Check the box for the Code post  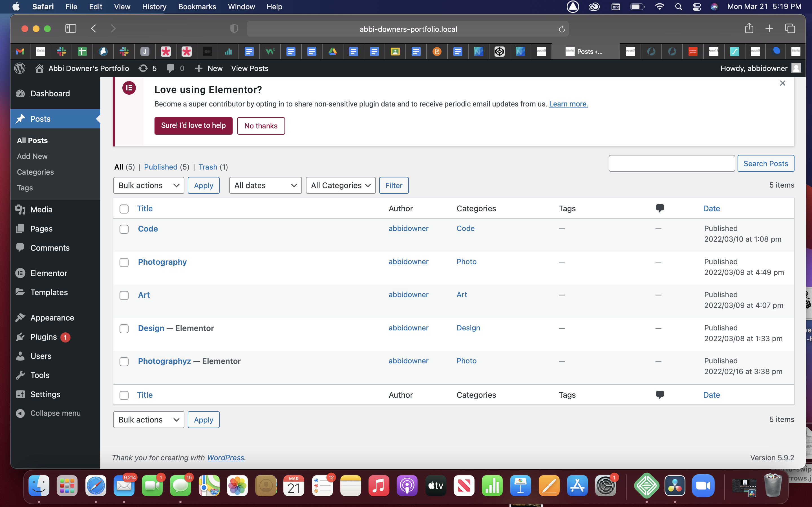(124, 229)
